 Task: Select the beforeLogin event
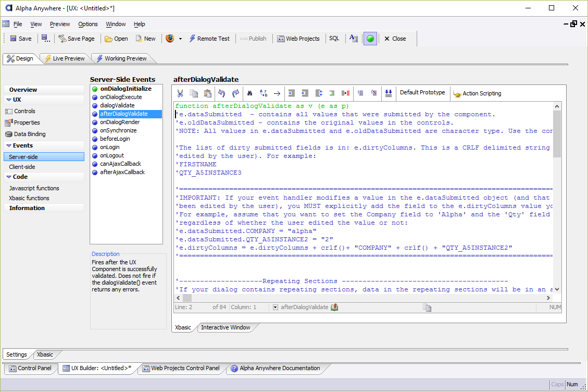tap(115, 139)
